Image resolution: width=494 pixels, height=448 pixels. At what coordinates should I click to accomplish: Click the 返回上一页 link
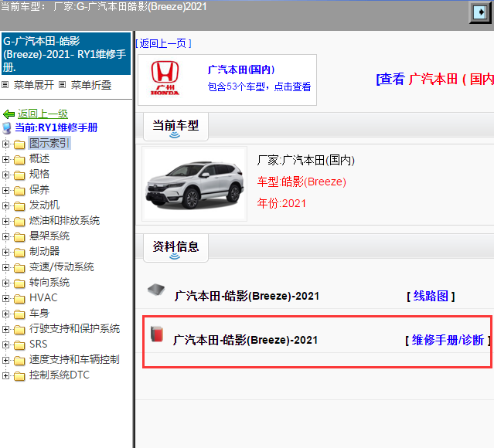click(x=164, y=43)
